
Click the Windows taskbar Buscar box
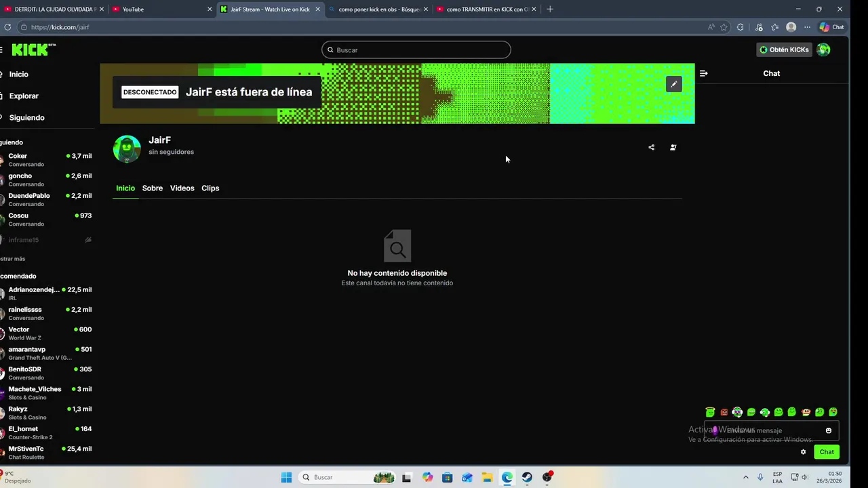tap(346, 477)
